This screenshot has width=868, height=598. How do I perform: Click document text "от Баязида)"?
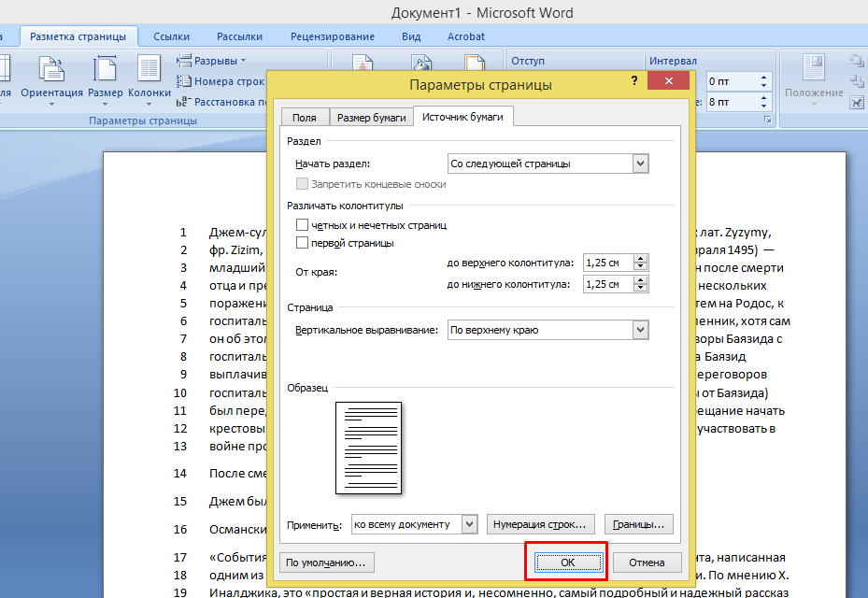[x=734, y=393]
